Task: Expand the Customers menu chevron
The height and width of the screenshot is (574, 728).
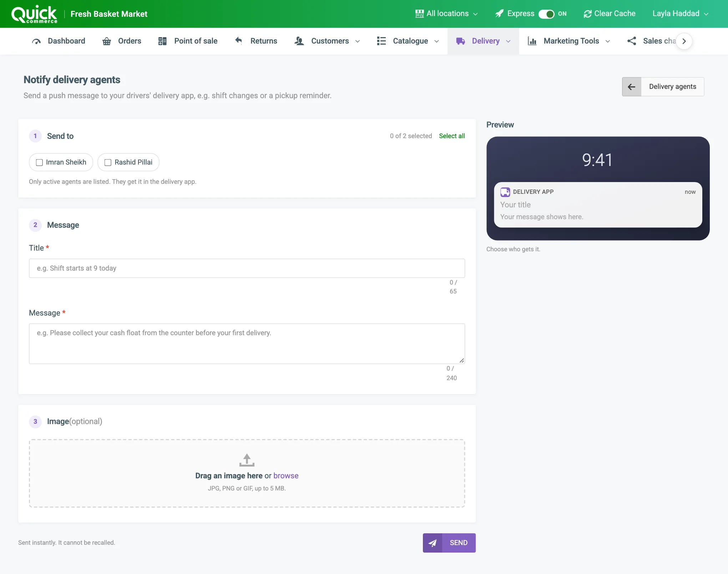Action: (358, 41)
